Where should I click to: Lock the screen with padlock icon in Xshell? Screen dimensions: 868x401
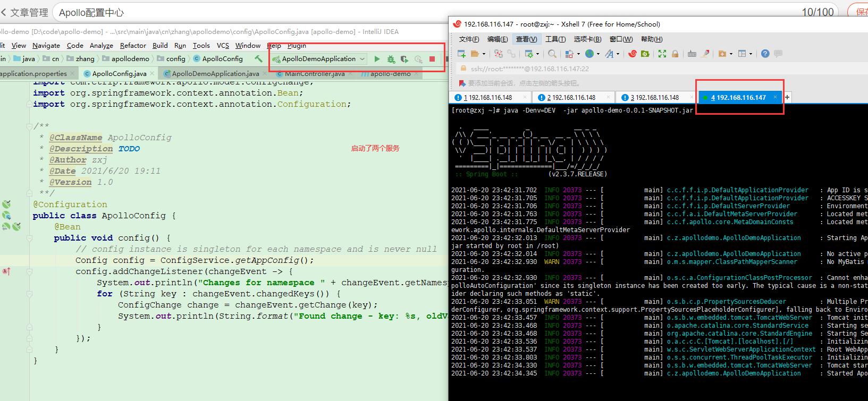pos(675,54)
